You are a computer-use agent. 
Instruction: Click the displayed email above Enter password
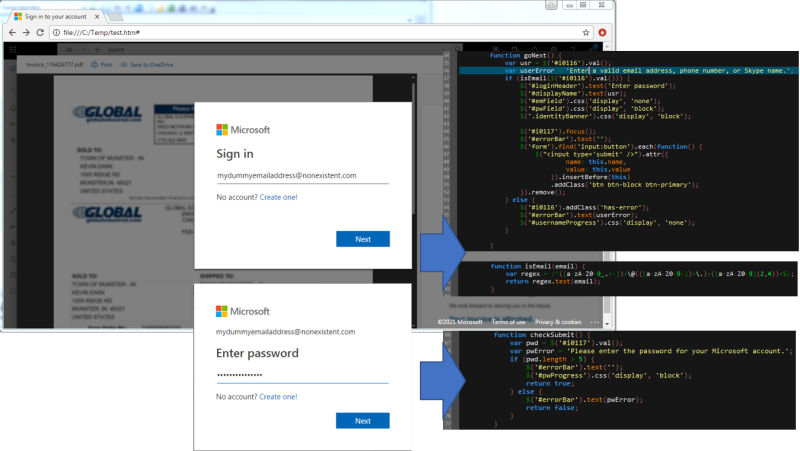click(x=285, y=332)
